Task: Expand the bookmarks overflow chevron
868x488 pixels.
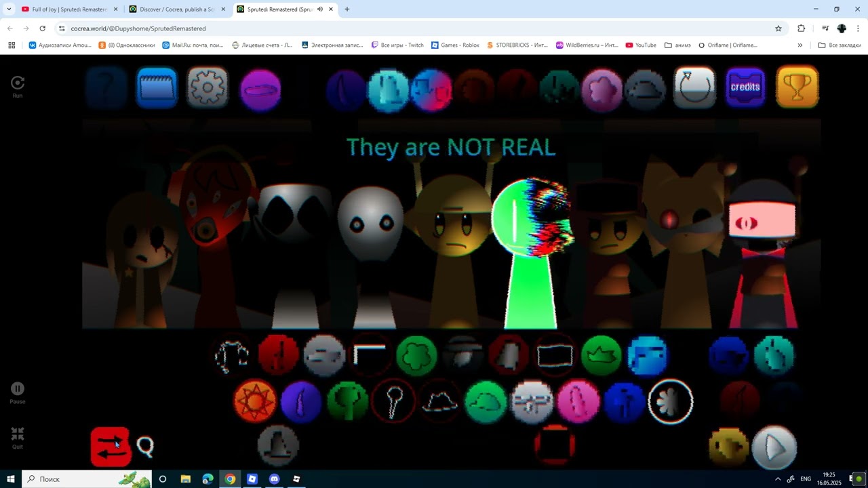Action: coord(800,45)
